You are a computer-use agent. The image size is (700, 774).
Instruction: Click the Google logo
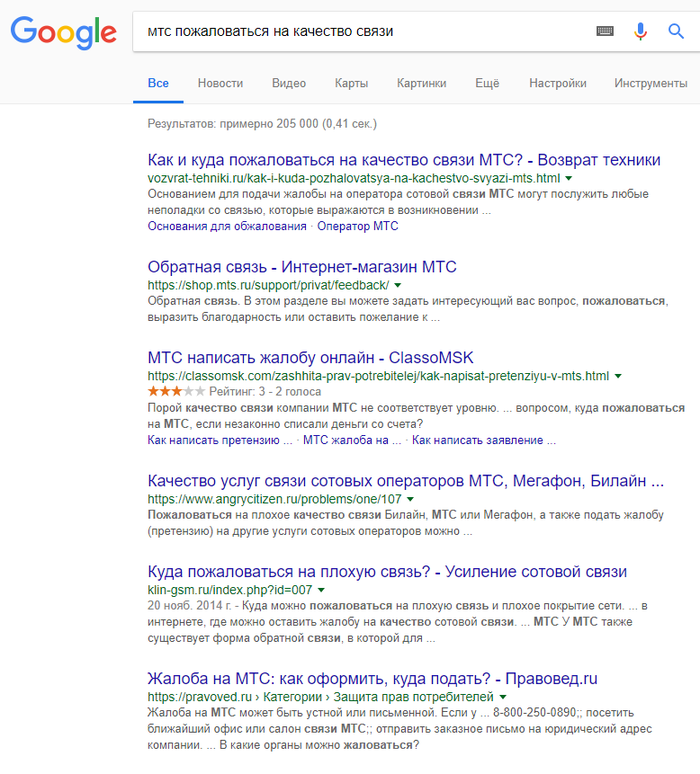click(64, 32)
